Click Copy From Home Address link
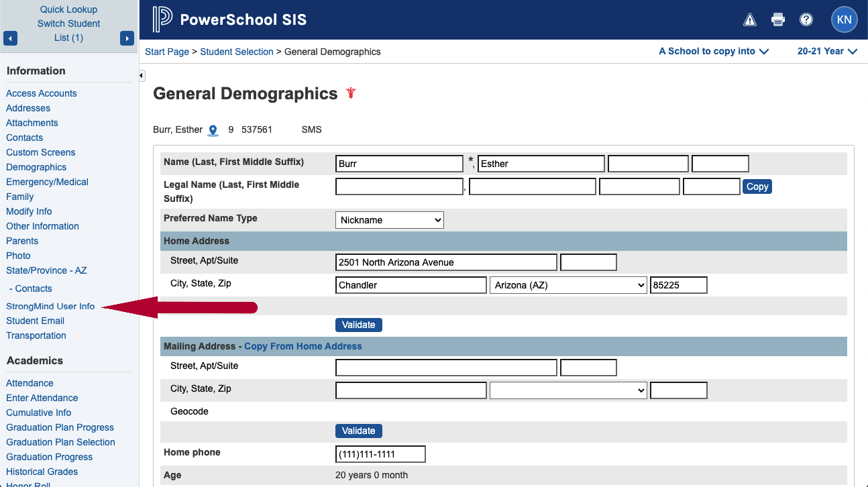The height and width of the screenshot is (487, 868). (x=303, y=346)
